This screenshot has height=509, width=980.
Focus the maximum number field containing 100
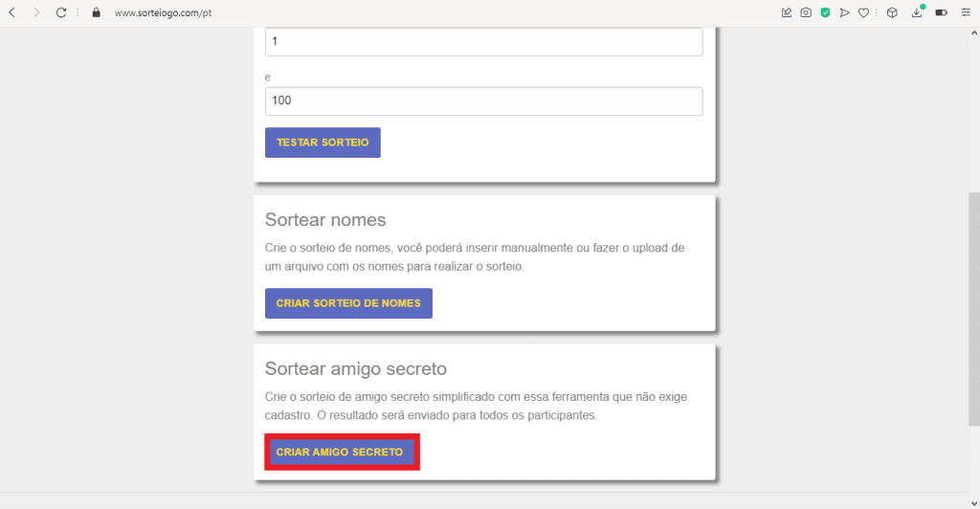pos(483,100)
